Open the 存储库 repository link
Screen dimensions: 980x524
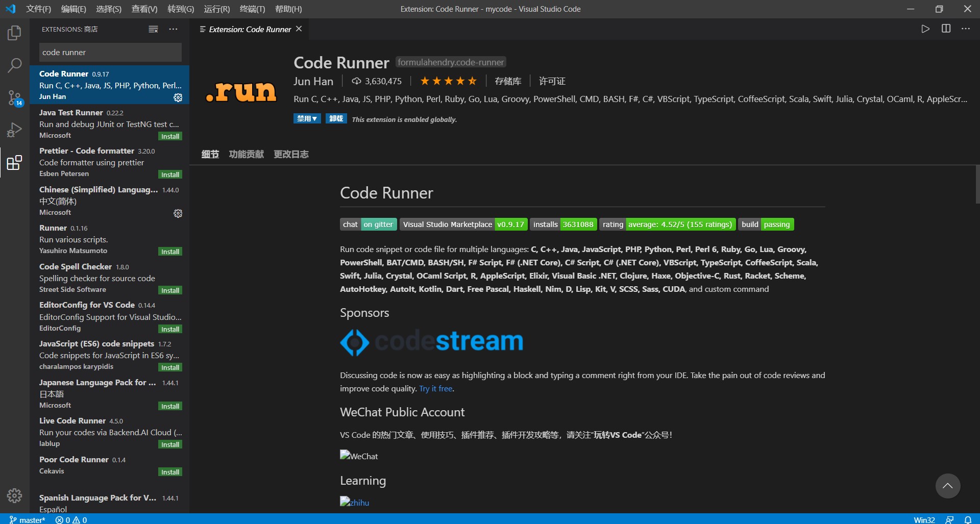[x=508, y=81]
